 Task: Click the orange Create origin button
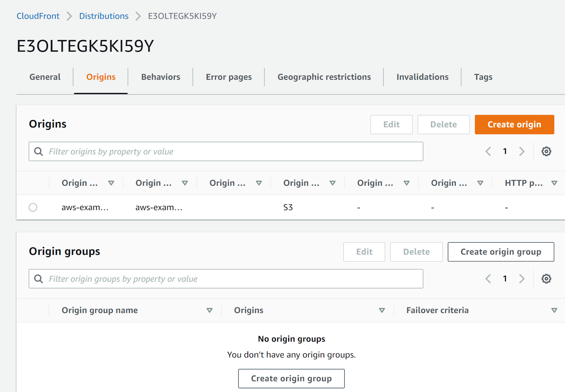(514, 124)
